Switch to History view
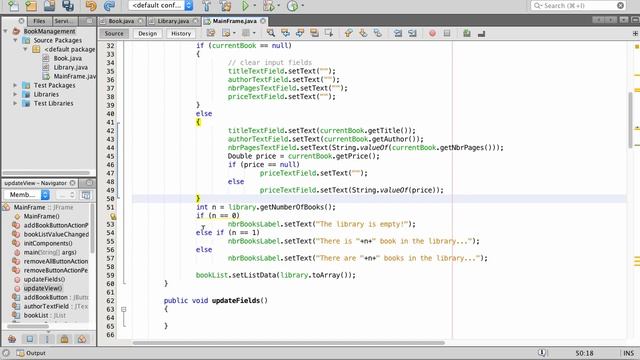Screen dimensions: 640x360 pyautogui.click(x=181, y=33)
